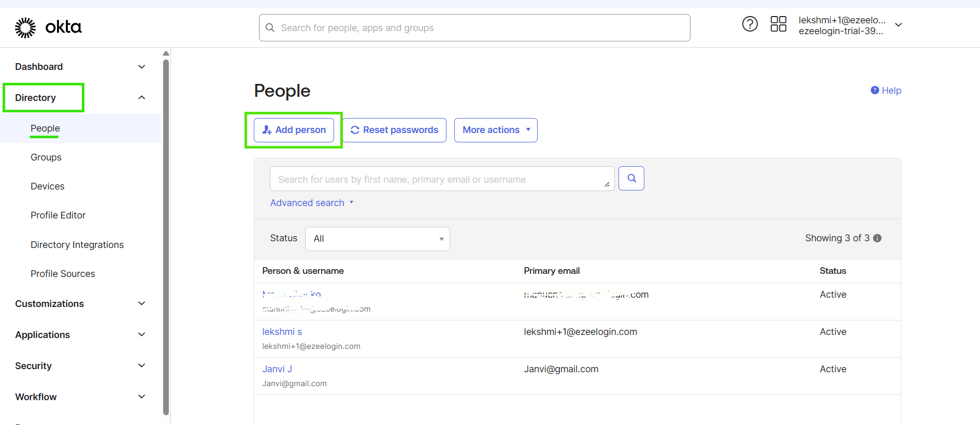Click the account name lekshmi+1@ezeelo... in the header

point(842,20)
